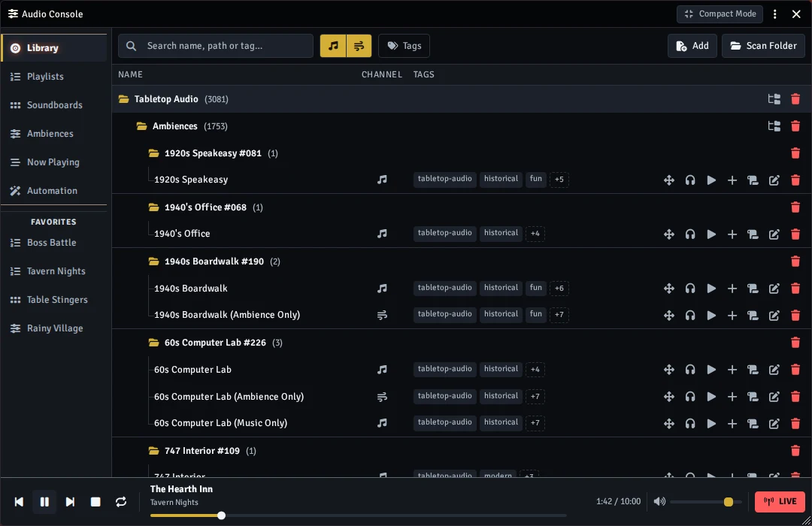Toggle the loop playback button
This screenshot has width=812, height=526.
pos(121,502)
